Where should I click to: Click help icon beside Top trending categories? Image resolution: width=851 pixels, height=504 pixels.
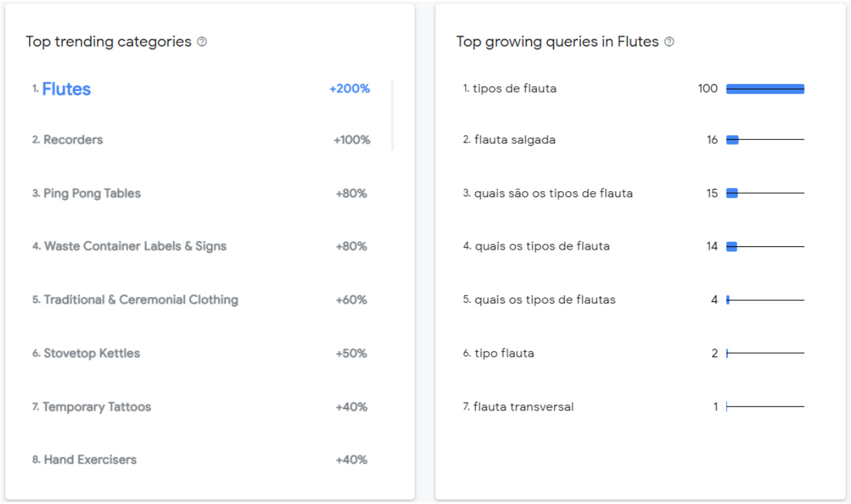[x=202, y=42]
